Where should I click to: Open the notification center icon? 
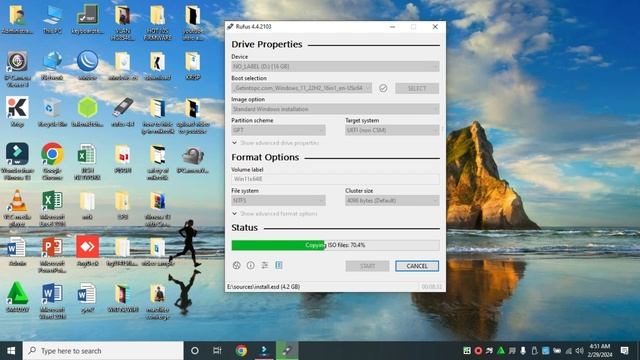tap(624, 351)
